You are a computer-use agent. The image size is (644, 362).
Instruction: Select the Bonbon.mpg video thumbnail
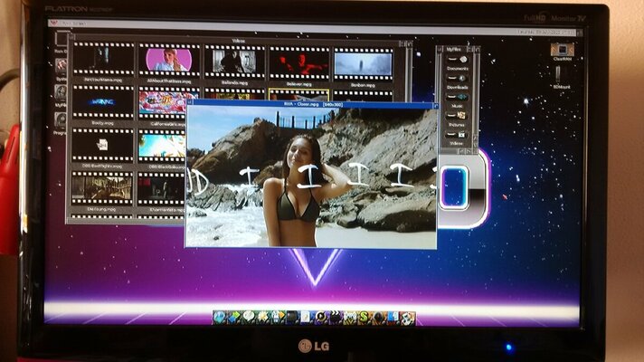click(363, 64)
